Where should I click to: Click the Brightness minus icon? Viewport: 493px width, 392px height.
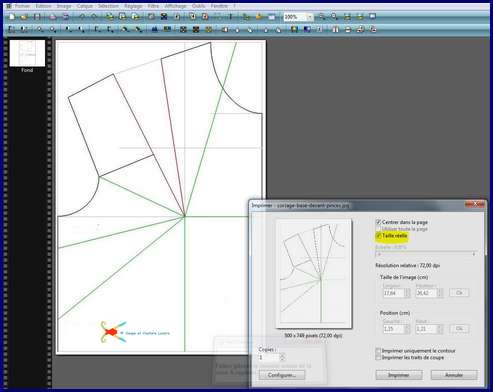pos(40,30)
